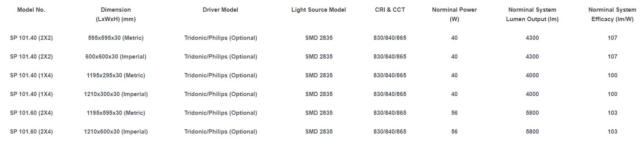Click the Driver Model column header
Viewport: 644px width, 150px height.
pyautogui.click(x=221, y=10)
